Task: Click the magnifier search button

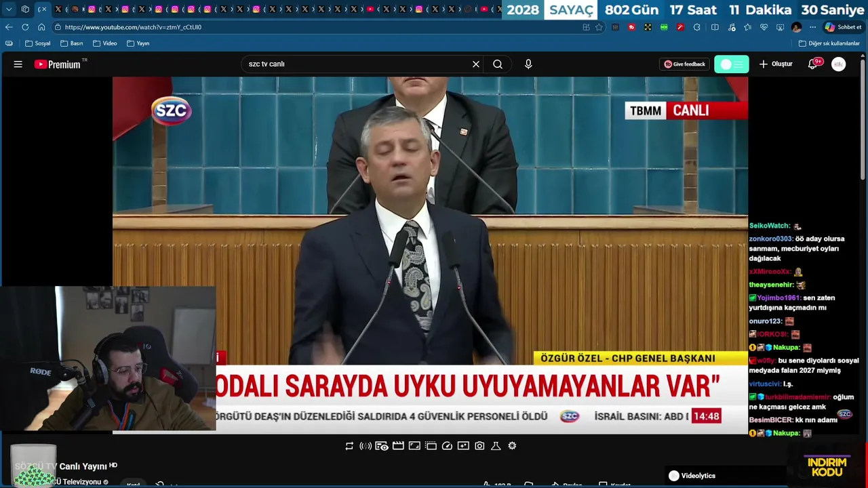Action: pyautogui.click(x=498, y=64)
